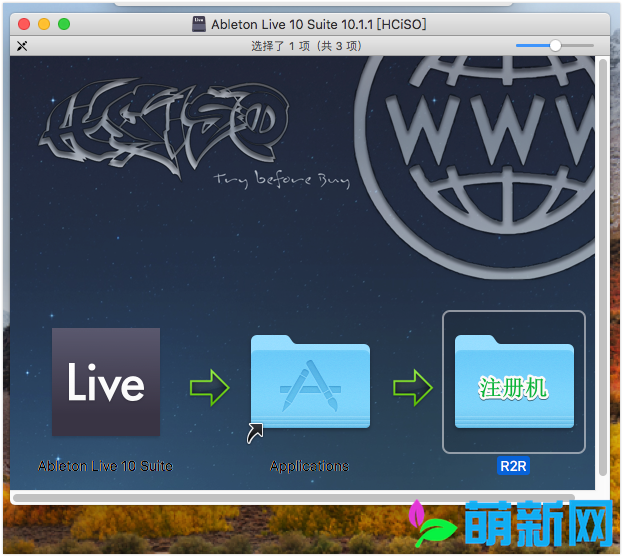Click the window title "Ableton Live 10 Suite 10.1.1 [HCiSO]"
This screenshot has height=557, width=623.
[319, 24]
